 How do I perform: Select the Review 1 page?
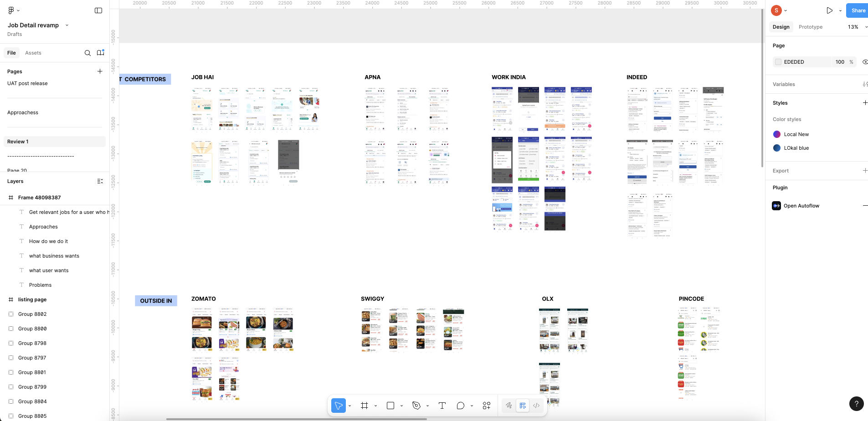[x=55, y=142]
